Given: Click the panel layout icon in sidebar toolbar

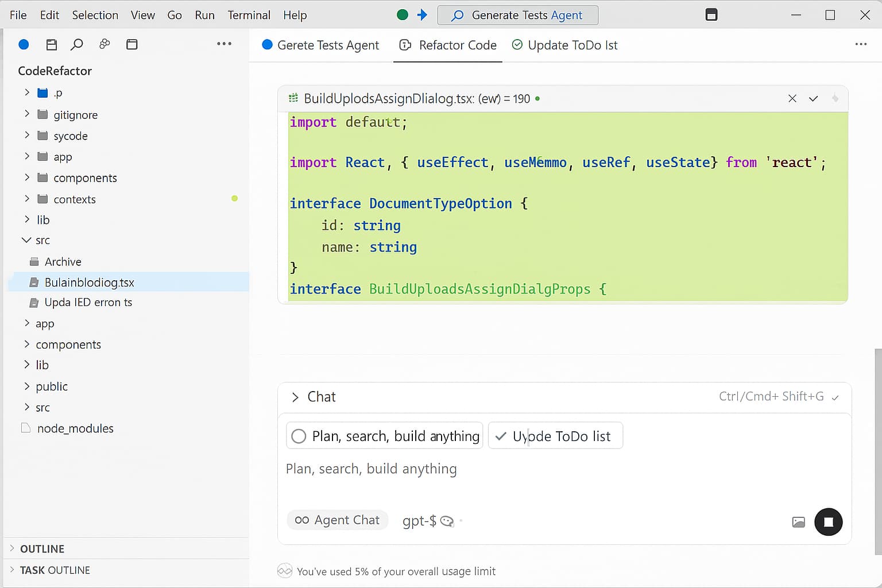Looking at the screenshot, I should 132,44.
